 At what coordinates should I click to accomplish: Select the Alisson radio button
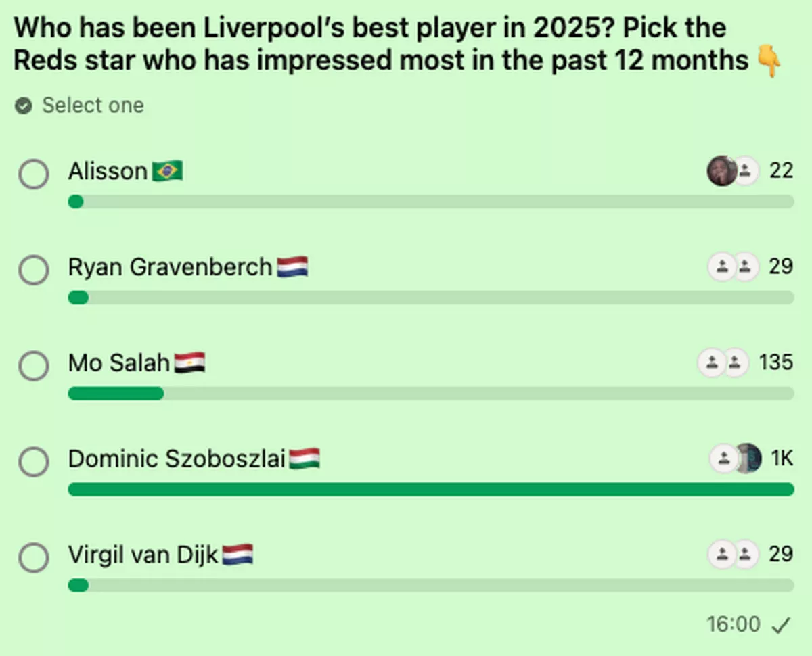point(33,174)
